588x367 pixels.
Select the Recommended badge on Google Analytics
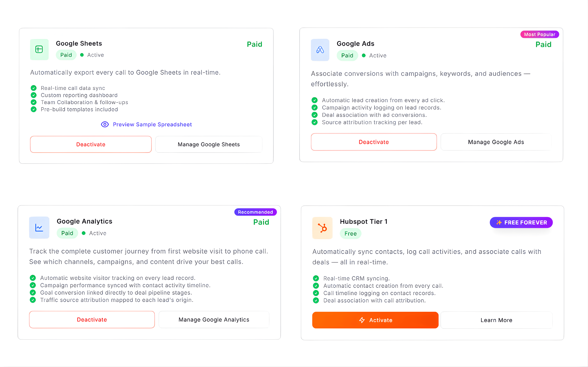click(255, 212)
